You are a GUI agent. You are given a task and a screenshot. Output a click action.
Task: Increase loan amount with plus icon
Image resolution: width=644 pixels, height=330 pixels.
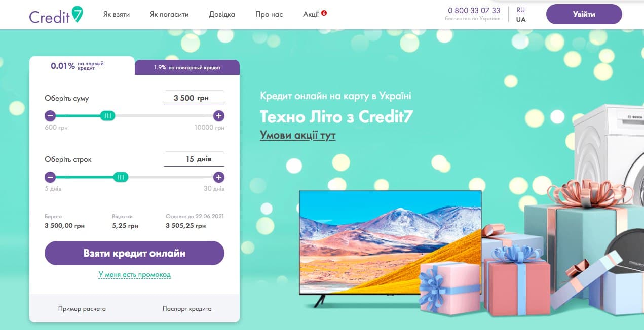pos(218,116)
